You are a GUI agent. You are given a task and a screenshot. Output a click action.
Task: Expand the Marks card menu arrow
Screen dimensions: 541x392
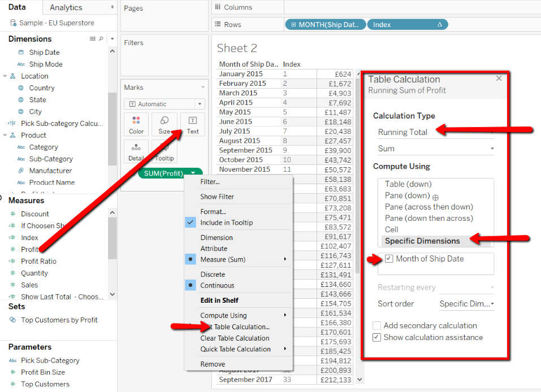coord(203,87)
